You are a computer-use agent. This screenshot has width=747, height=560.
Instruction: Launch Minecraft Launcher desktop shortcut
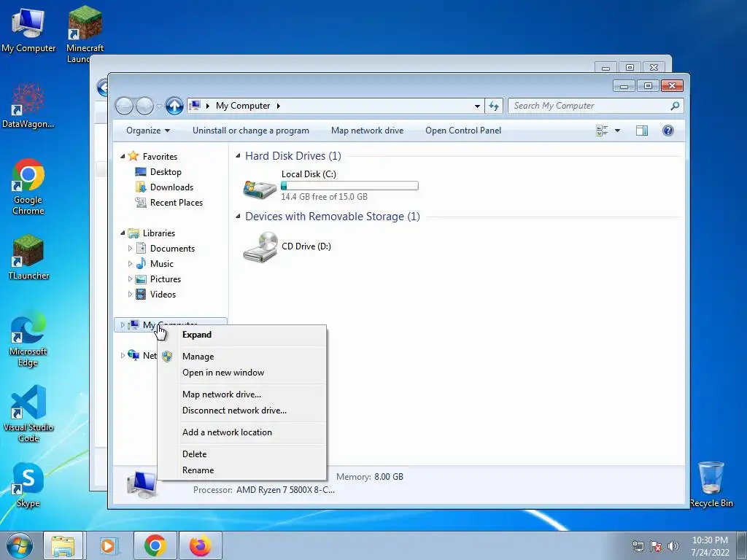[85, 34]
